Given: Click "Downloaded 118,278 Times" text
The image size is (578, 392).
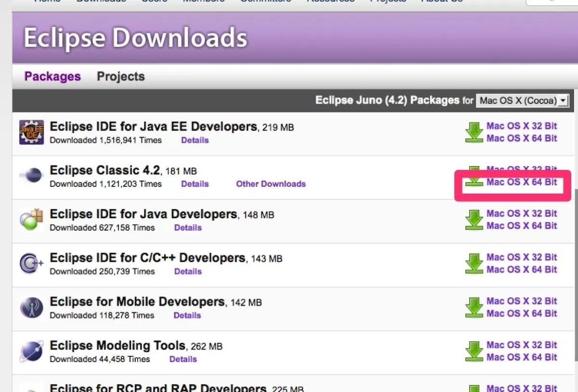Looking at the screenshot, I should point(102,315).
